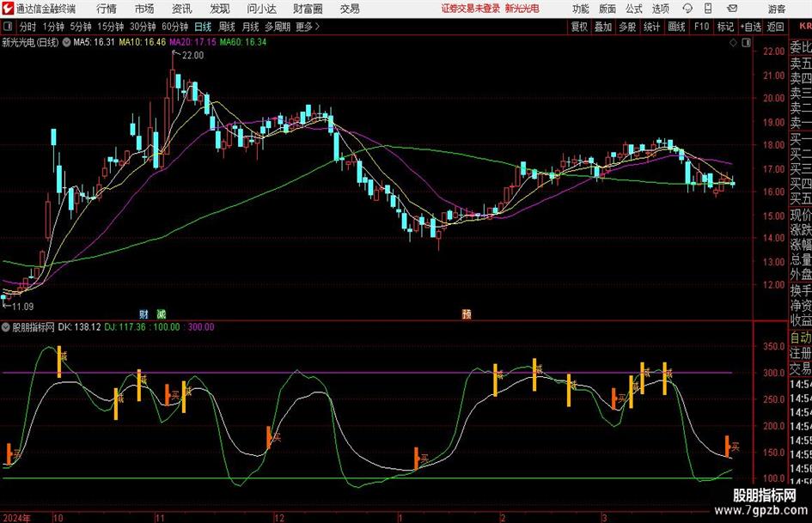Click the 游客 guest account label

click(x=776, y=9)
